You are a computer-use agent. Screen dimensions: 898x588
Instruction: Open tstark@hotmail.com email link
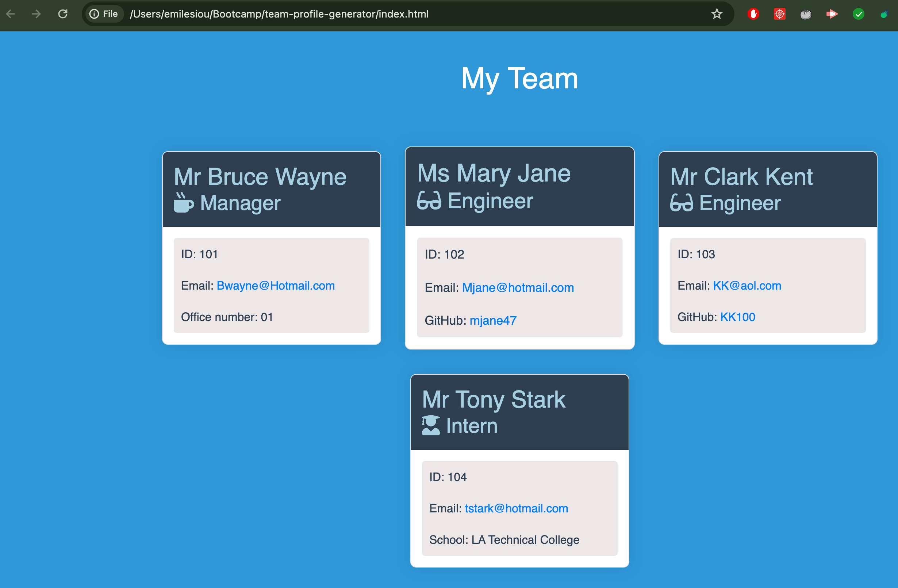point(516,508)
